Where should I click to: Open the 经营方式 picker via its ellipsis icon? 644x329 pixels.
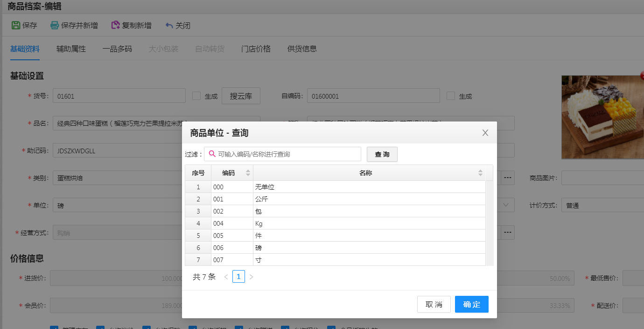[x=507, y=232]
